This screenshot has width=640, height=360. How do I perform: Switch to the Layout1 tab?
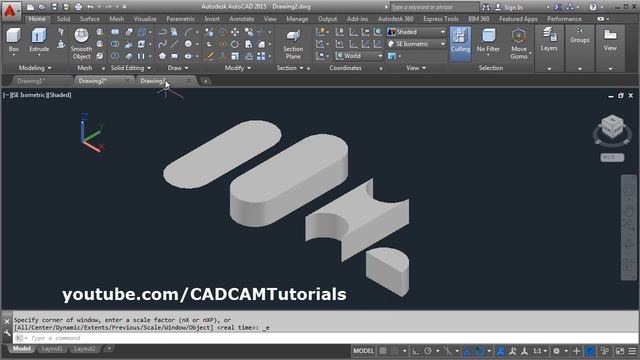52,349
